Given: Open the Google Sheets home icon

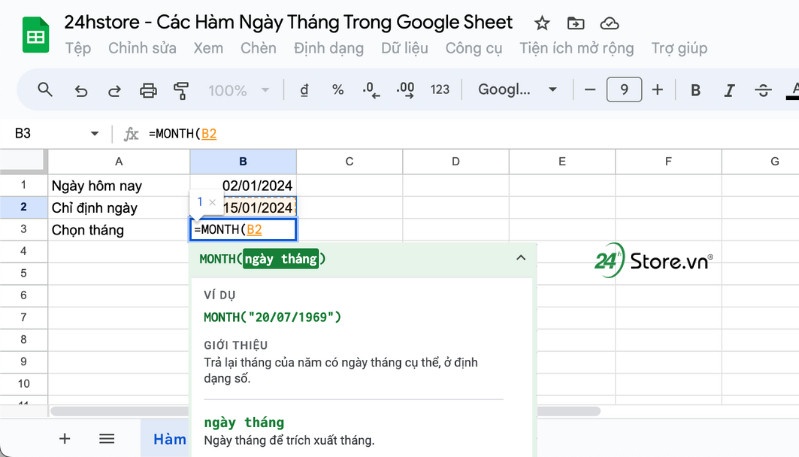Looking at the screenshot, I should 36,35.
